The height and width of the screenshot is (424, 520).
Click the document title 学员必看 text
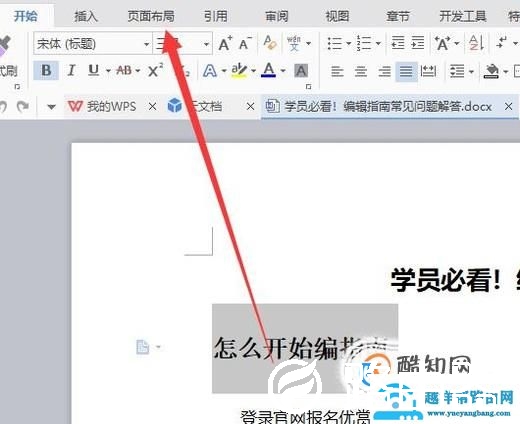coord(445,280)
